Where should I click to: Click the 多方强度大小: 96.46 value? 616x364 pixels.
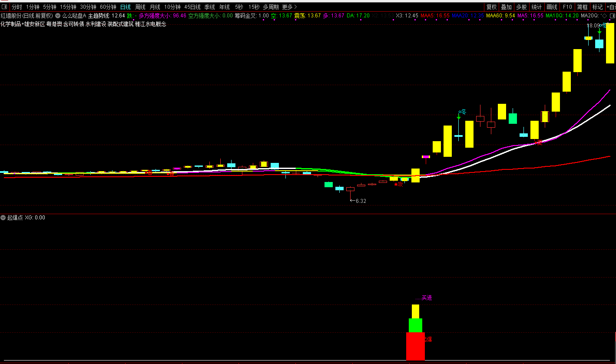click(162, 16)
